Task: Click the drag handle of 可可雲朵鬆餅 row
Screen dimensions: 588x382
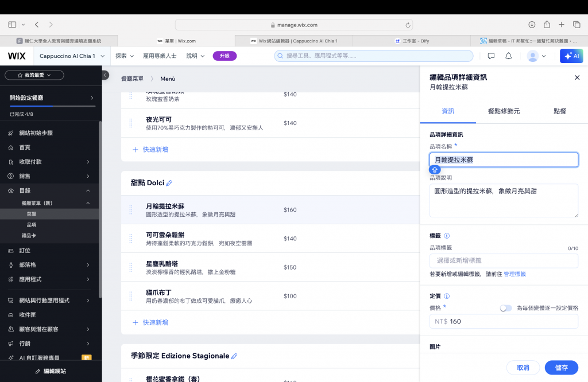Action: coord(131,239)
